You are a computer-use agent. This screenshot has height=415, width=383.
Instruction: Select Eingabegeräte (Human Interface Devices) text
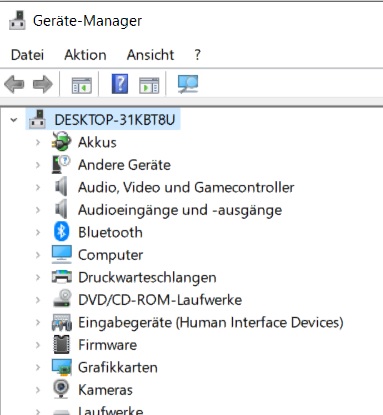click(x=211, y=322)
